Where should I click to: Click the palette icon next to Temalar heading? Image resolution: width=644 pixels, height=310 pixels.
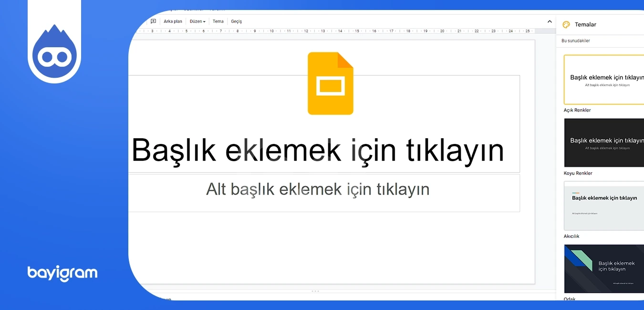566,24
